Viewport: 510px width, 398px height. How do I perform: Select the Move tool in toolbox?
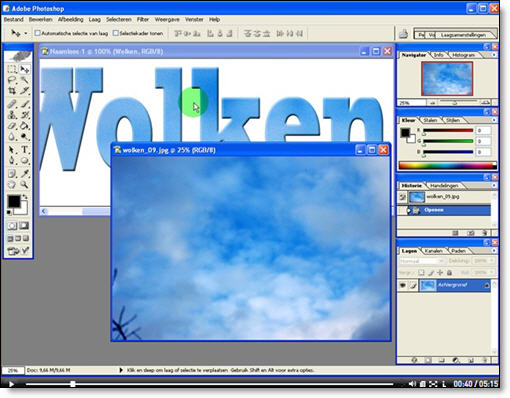click(x=25, y=69)
